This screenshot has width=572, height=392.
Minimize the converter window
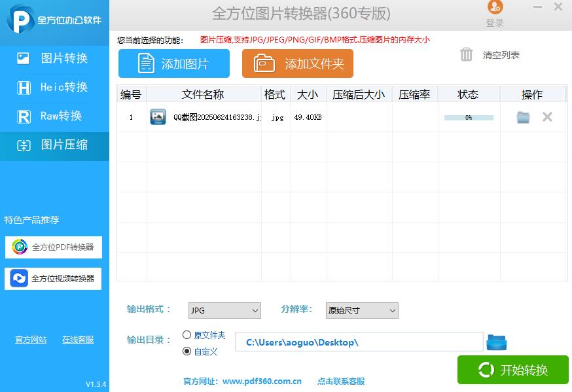pyautogui.click(x=537, y=7)
